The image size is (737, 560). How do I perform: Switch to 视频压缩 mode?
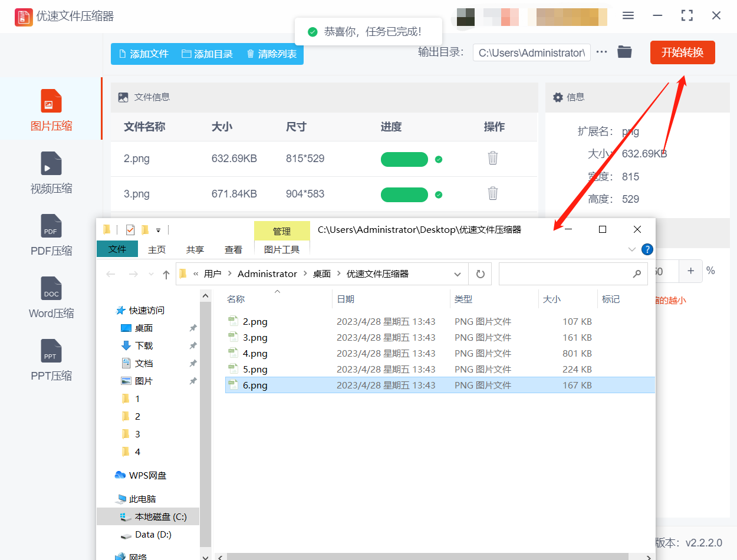[x=51, y=173]
